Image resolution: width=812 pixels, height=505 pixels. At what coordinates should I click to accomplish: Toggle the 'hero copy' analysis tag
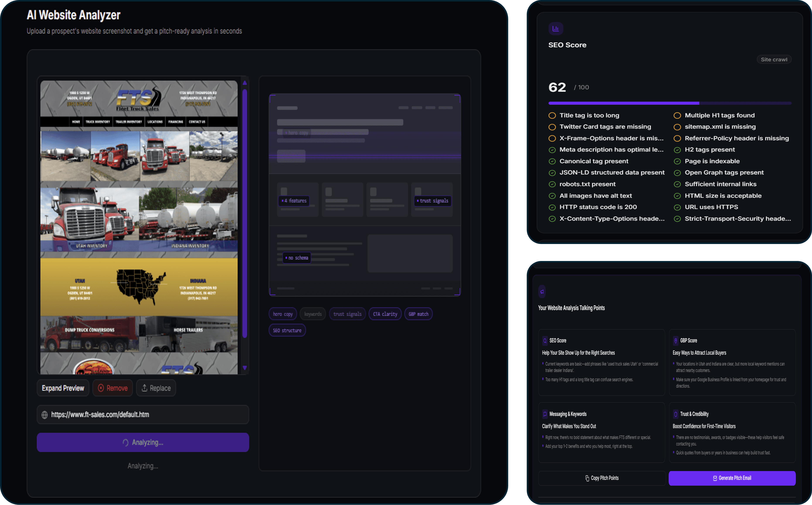point(283,314)
